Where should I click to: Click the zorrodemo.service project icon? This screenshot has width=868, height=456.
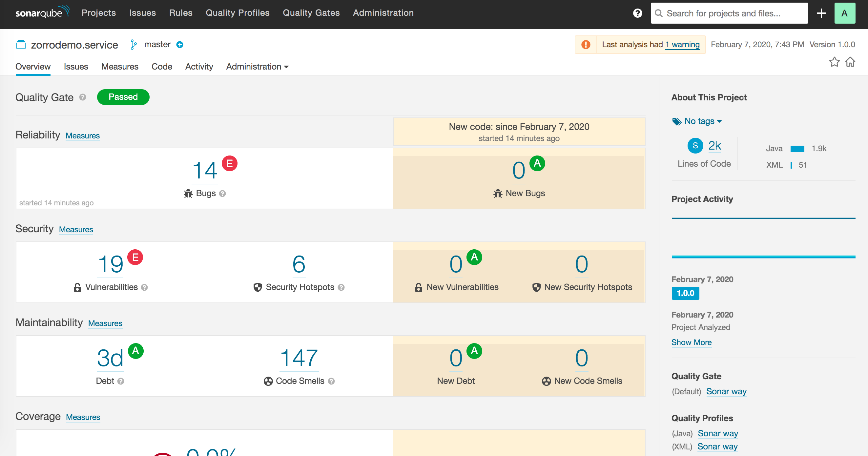21,45
